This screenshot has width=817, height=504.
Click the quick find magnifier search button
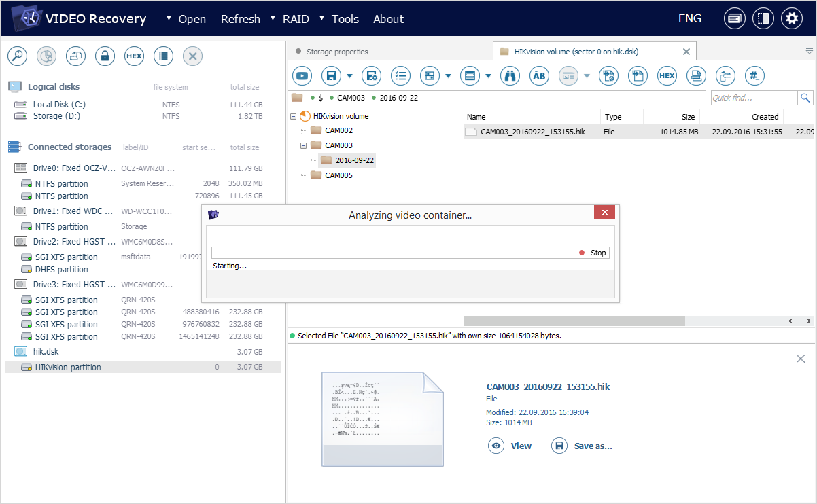tap(805, 98)
